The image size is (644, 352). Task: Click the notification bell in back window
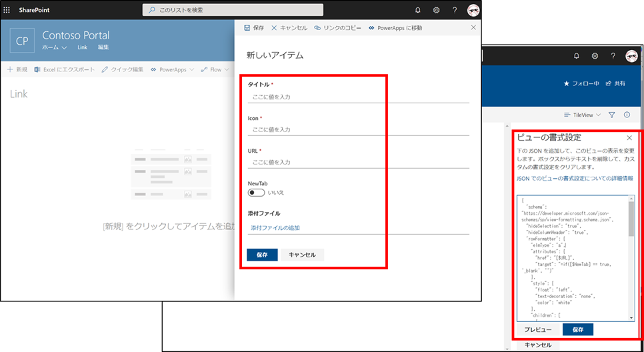point(576,56)
